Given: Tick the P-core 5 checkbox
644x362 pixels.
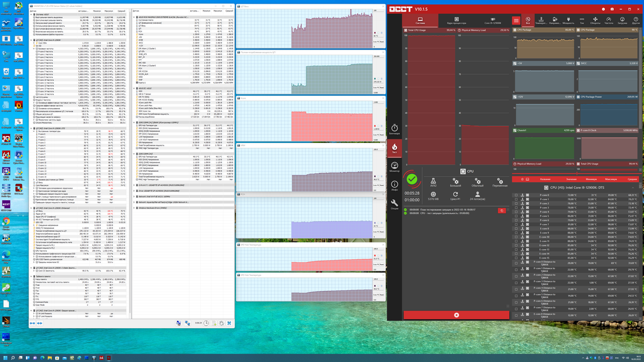Looking at the screenshot, I should point(517,216).
